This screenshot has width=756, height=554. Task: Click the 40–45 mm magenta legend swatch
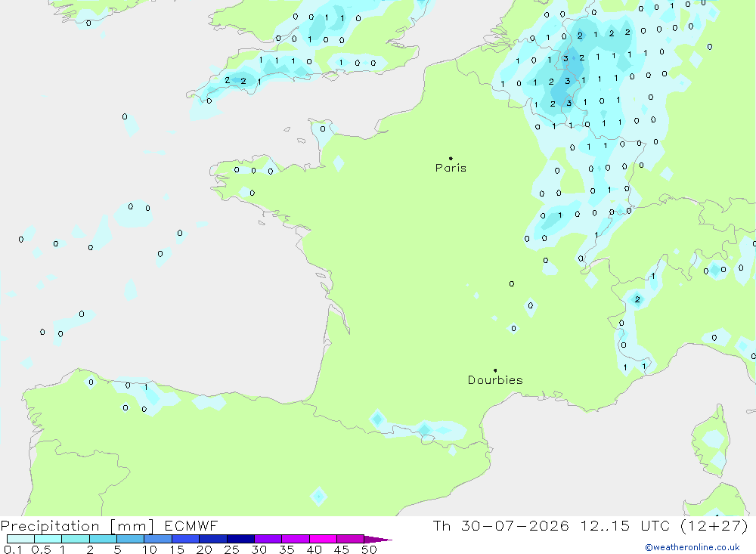pos(323,539)
